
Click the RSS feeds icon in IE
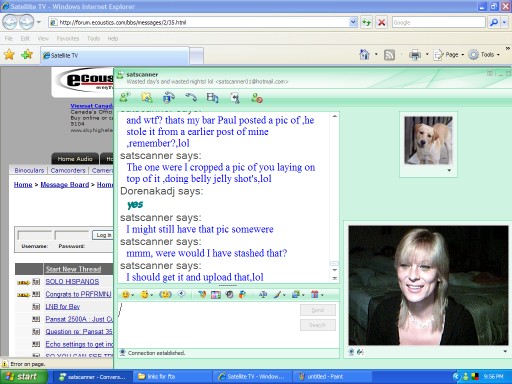pos(389,55)
